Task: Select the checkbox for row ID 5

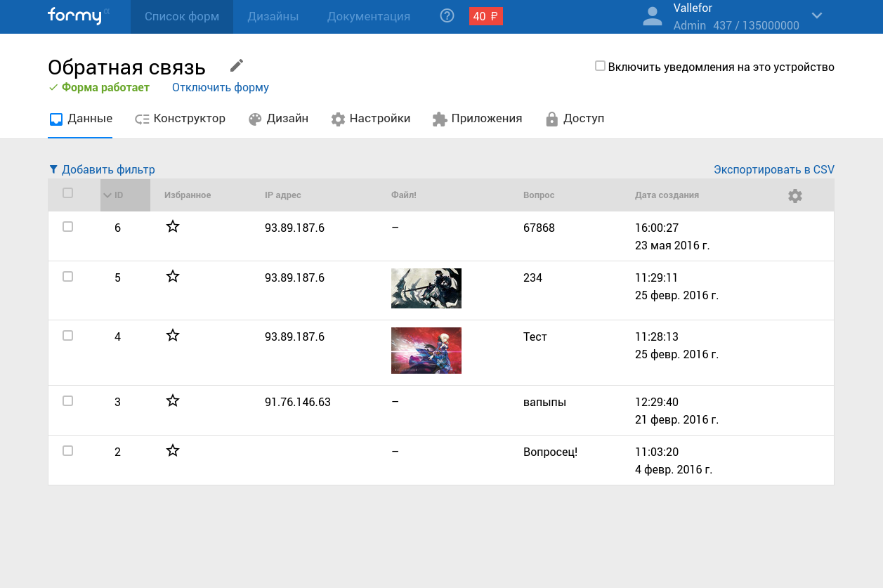Action: 67,277
